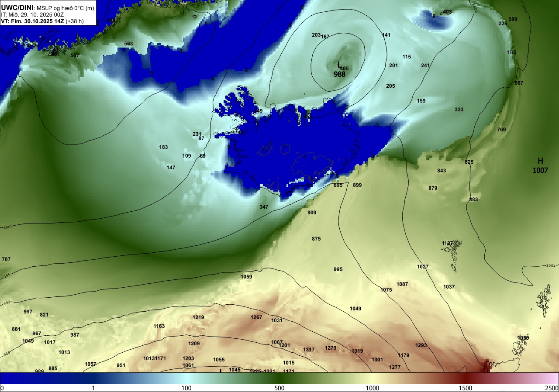Select the height value 843
The width and height of the screenshot is (559, 392).
(x=442, y=171)
